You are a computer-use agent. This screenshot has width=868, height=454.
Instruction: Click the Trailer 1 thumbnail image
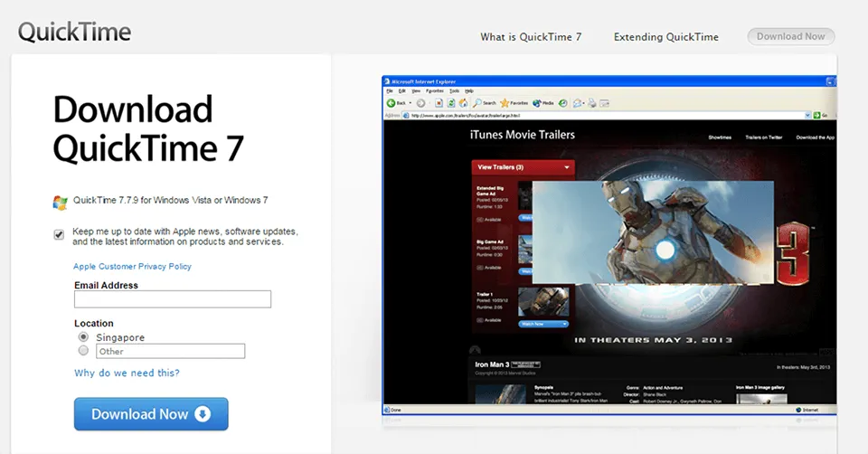point(543,302)
